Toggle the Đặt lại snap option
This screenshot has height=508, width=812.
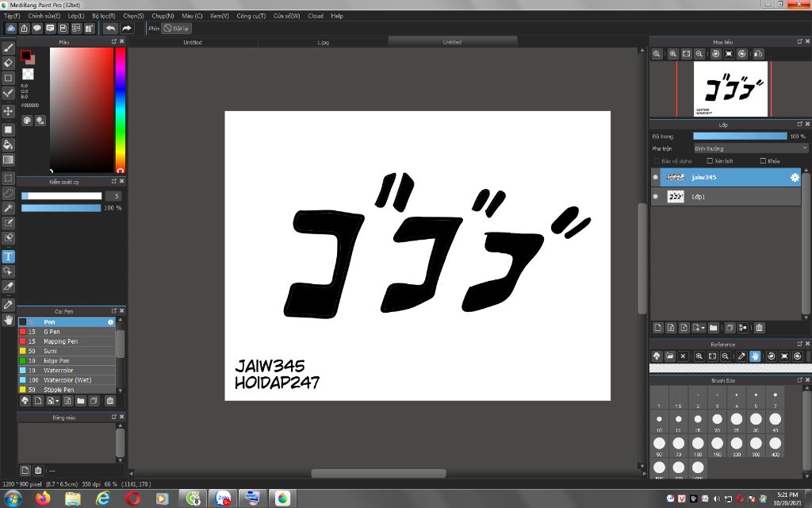pos(176,29)
